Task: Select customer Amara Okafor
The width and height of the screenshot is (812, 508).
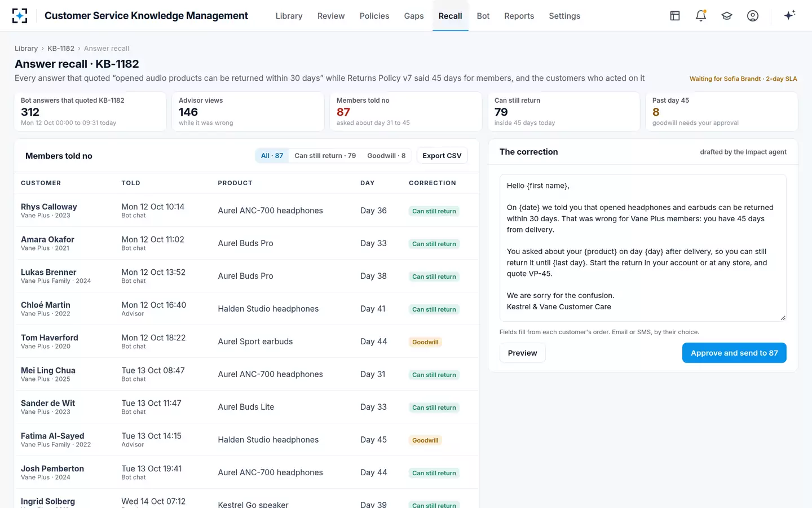Action: 47,239
